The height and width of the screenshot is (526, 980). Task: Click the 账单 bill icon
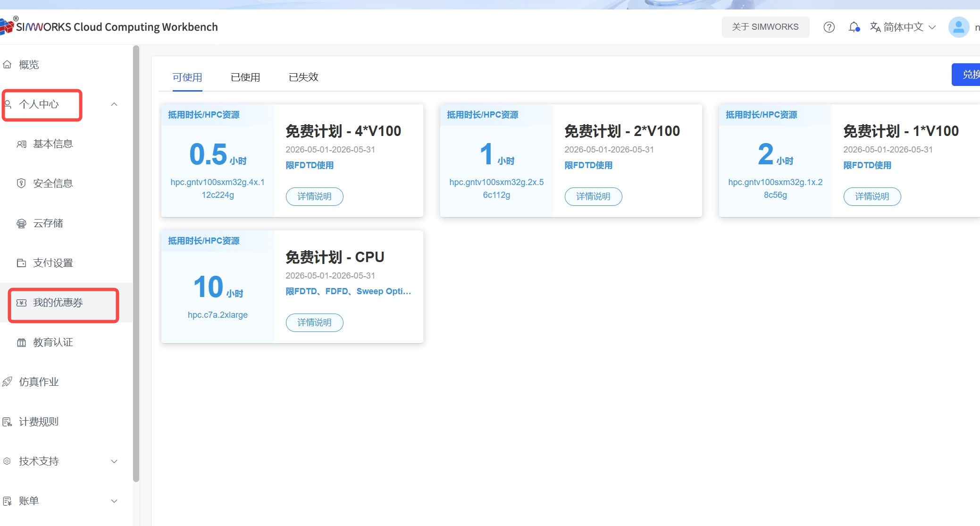tap(7, 501)
